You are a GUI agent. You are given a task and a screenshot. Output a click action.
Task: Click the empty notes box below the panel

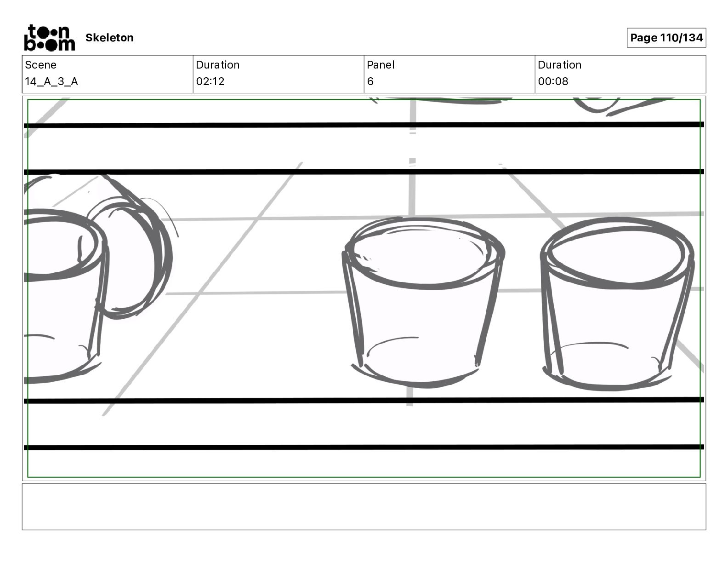click(364, 506)
